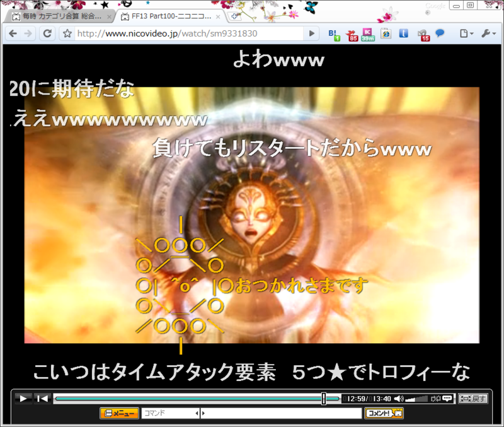The height and width of the screenshot is (427, 504).
Task: Click the よわwww comment text
Action: [278, 59]
